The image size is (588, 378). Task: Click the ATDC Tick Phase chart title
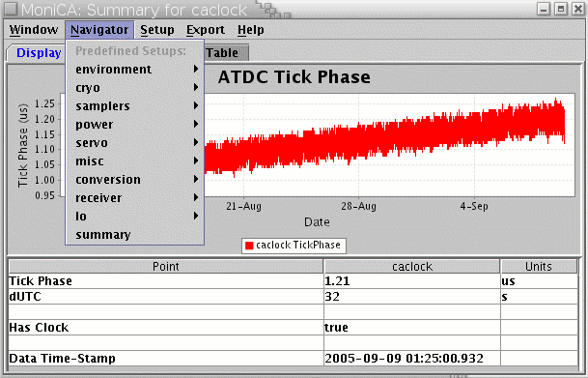(x=294, y=77)
